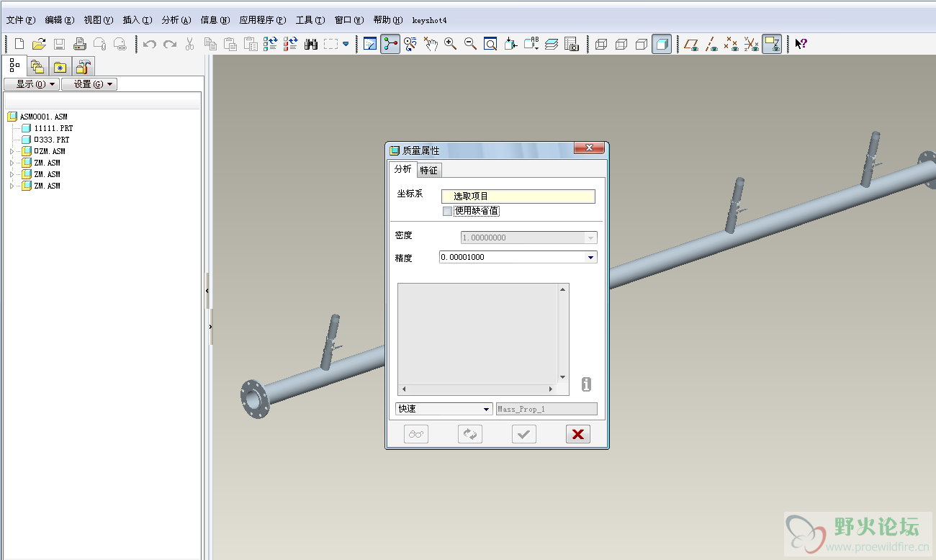
Task: Expand the second ZM.ASM node
Action: click(12, 163)
